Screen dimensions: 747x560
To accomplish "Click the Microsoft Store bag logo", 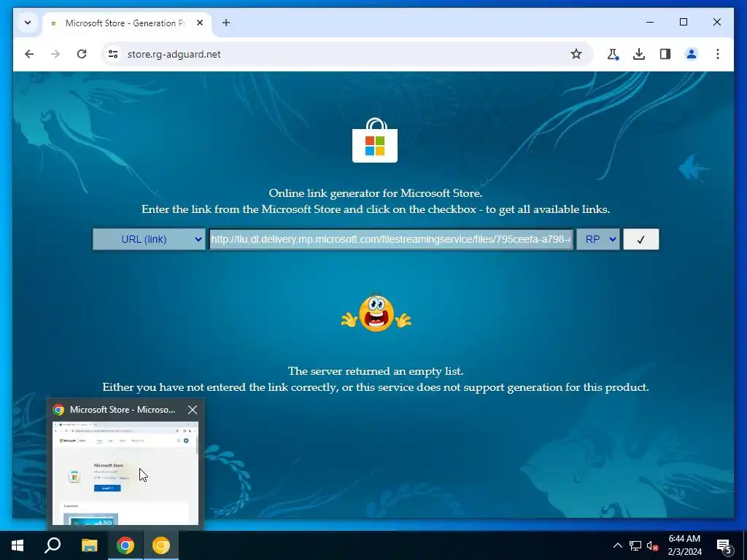I will (375, 141).
